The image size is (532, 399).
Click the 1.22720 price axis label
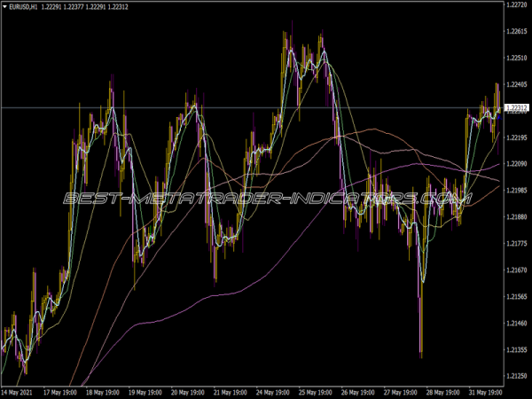516,4
